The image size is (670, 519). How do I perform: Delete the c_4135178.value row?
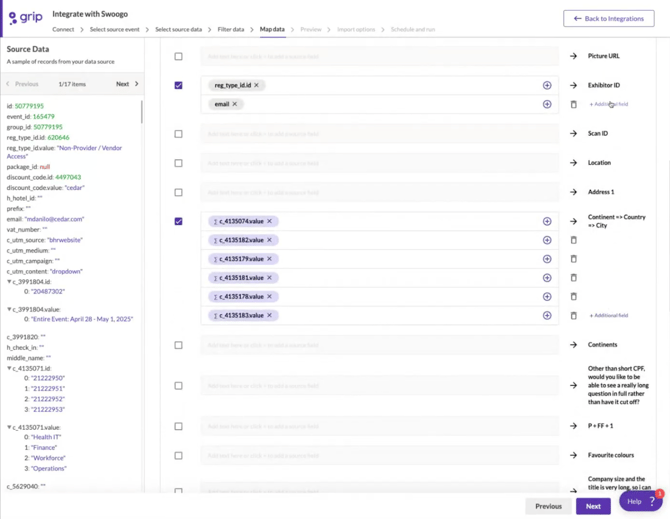(573, 296)
